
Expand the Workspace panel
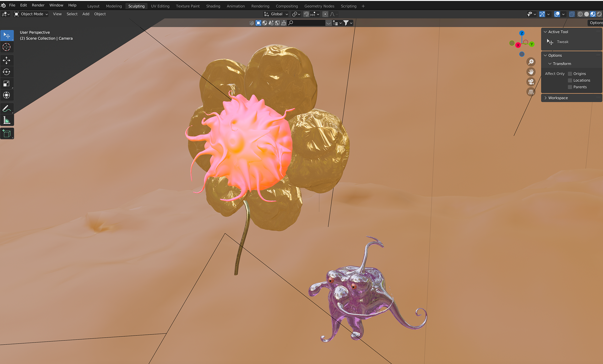[x=558, y=98]
